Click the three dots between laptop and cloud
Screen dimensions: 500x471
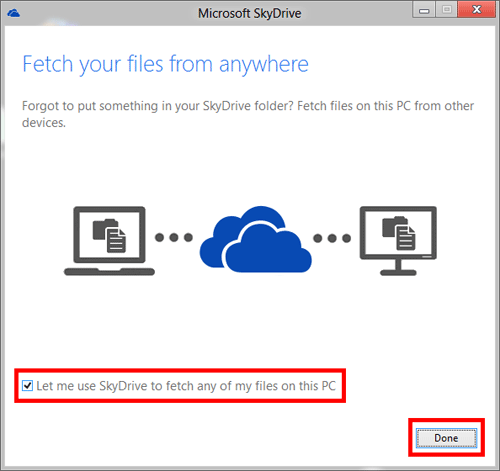point(174,237)
